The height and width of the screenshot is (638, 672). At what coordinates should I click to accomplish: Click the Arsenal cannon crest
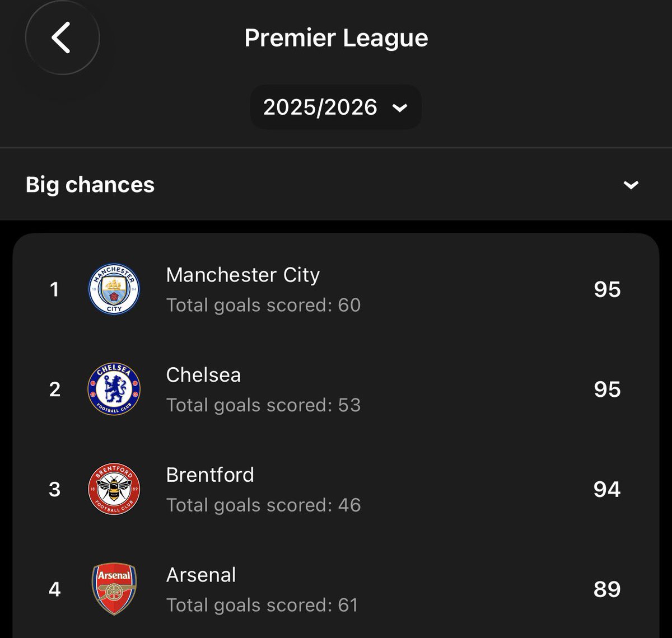tap(114, 589)
